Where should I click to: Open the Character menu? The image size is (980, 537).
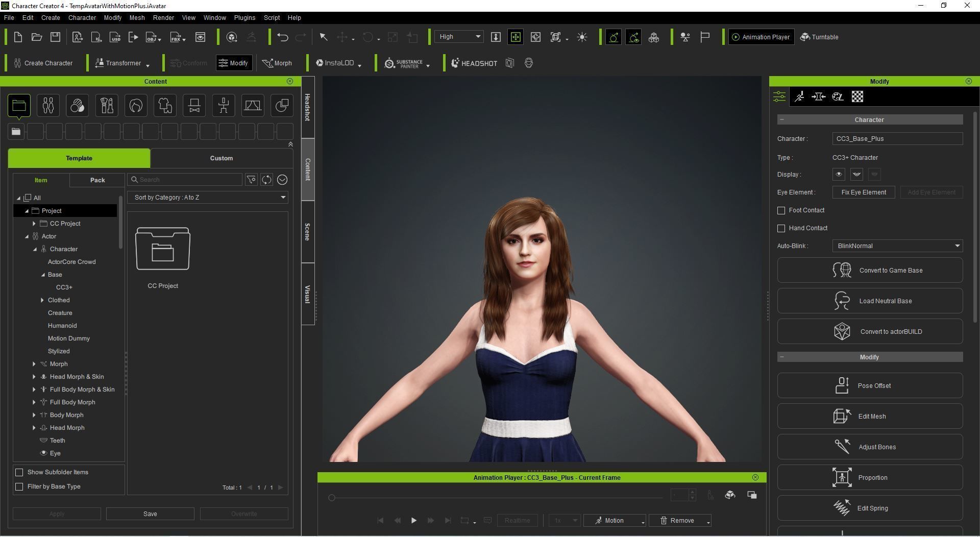coord(82,18)
